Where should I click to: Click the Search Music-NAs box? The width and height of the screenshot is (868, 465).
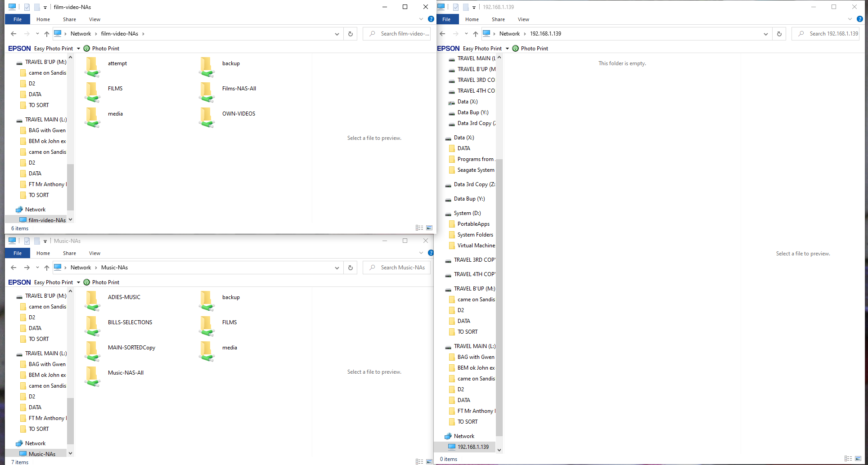point(396,268)
